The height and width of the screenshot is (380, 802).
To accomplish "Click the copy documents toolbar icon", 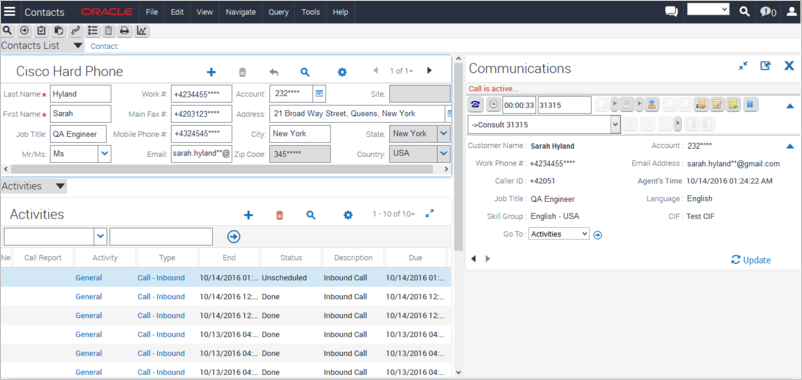I will [x=58, y=31].
